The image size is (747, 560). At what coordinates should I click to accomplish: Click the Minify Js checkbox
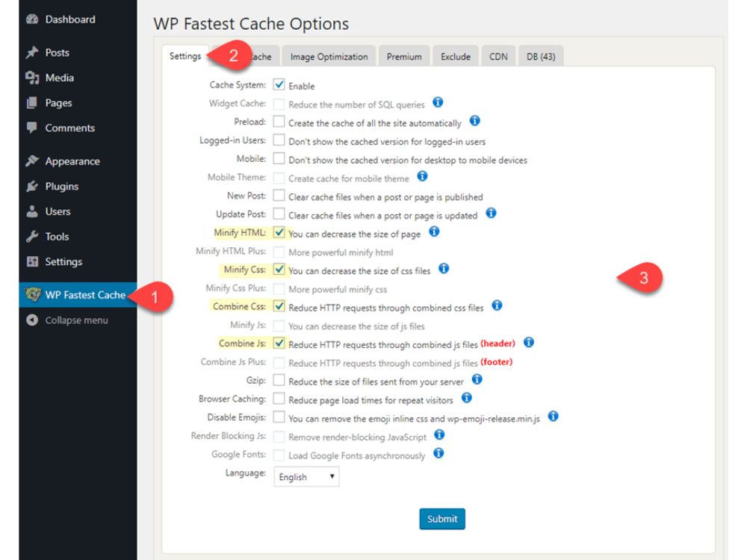click(x=279, y=325)
